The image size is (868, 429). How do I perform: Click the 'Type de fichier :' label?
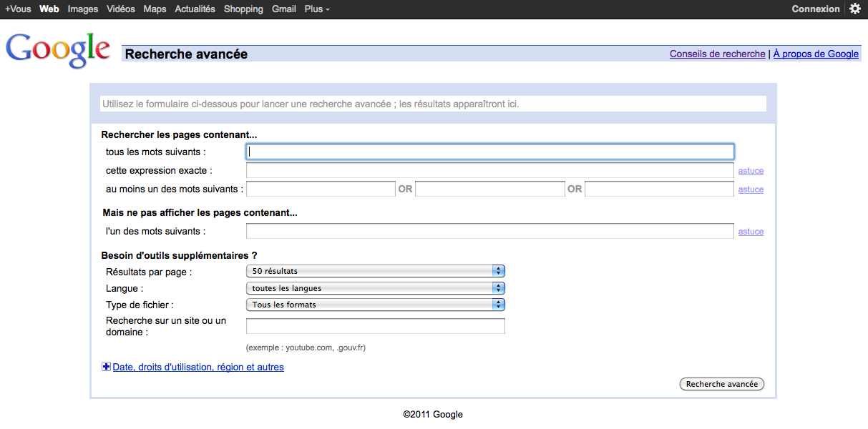point(140,305)
